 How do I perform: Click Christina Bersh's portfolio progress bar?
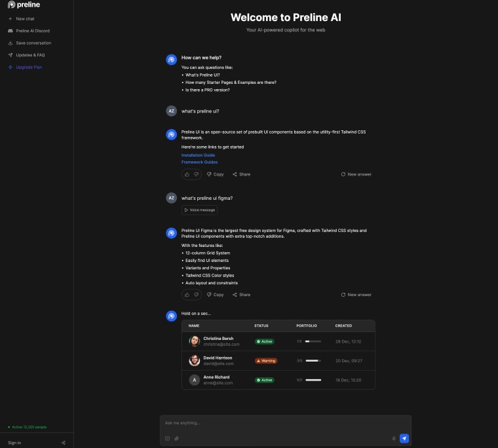313,342
